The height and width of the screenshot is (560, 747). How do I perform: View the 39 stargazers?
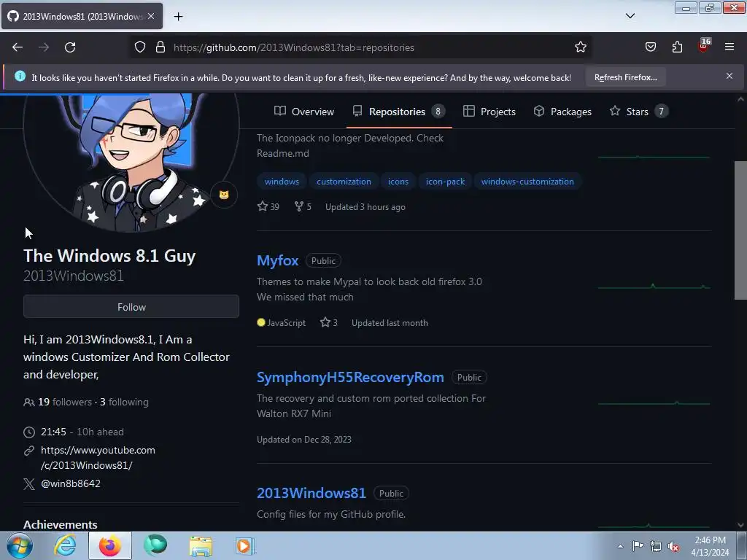268,206
